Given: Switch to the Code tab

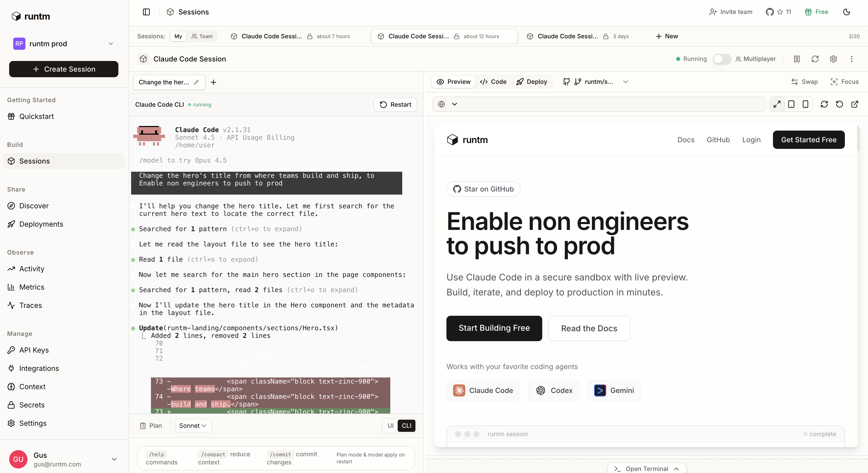Looking at the screenshot, I should (493, 82).
